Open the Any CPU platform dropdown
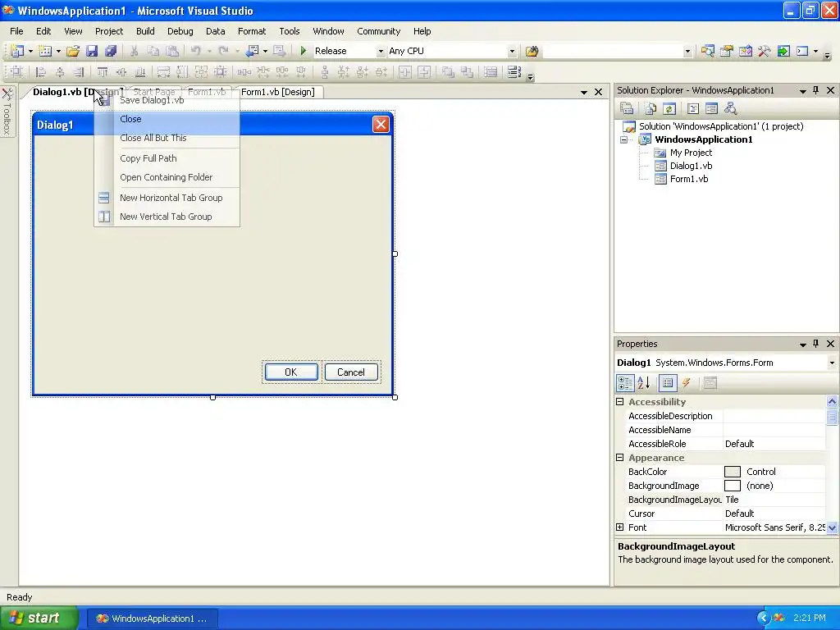The height and width of the screenshot is (630, 840). coord(512,52)
